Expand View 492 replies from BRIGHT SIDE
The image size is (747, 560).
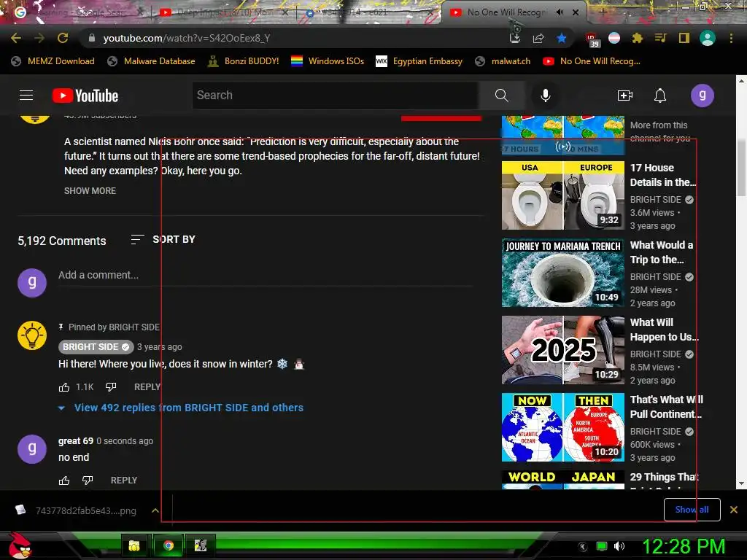181,408
